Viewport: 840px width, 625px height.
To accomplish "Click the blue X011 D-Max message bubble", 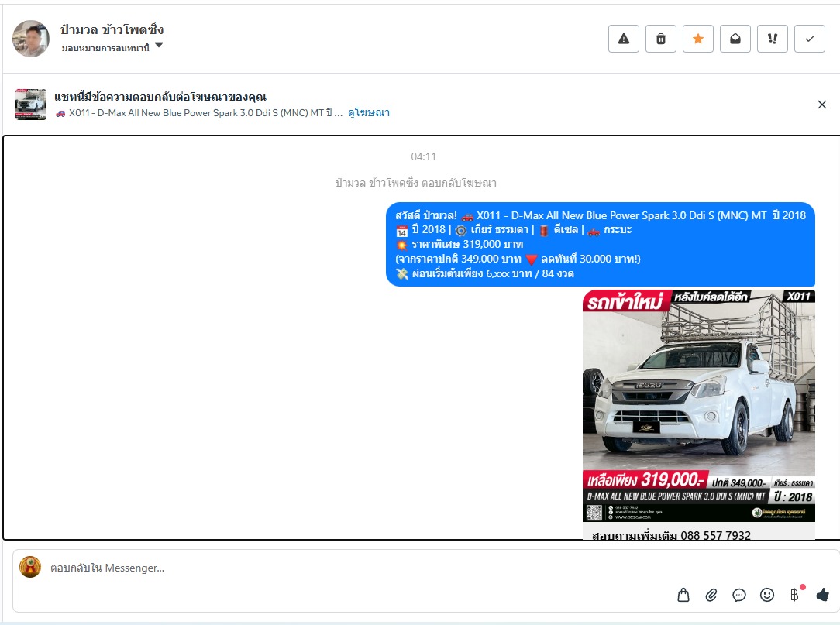I will [600, 244].
